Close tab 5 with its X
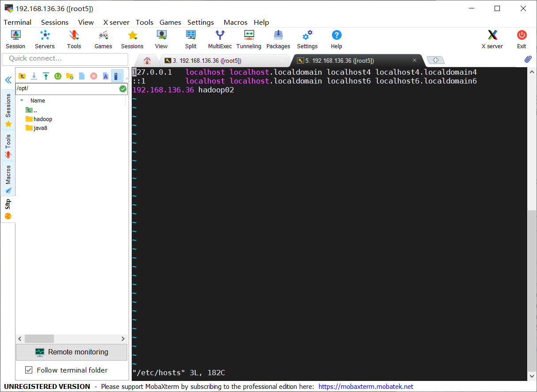The image size is (537, 392). pyautogui.click(x=415, y=61)
